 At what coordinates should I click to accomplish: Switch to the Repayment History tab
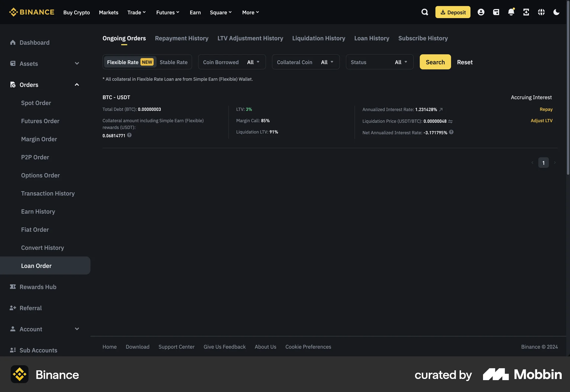point(181,38)
